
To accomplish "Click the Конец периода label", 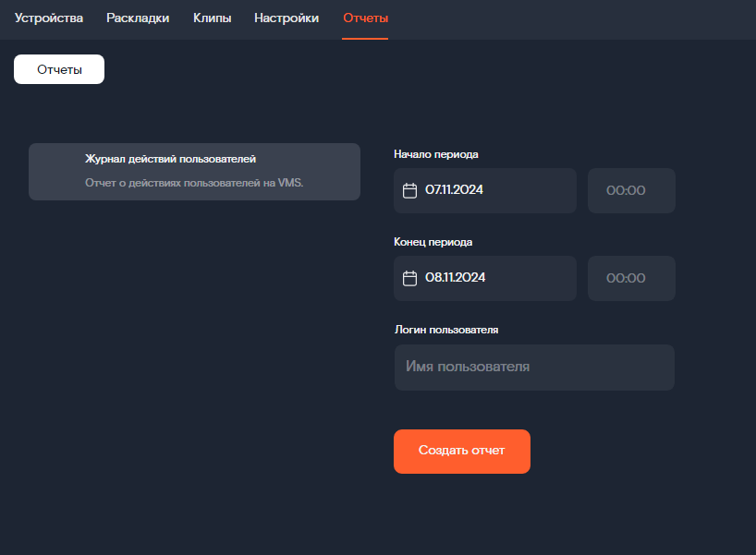I will click(433, 242).
